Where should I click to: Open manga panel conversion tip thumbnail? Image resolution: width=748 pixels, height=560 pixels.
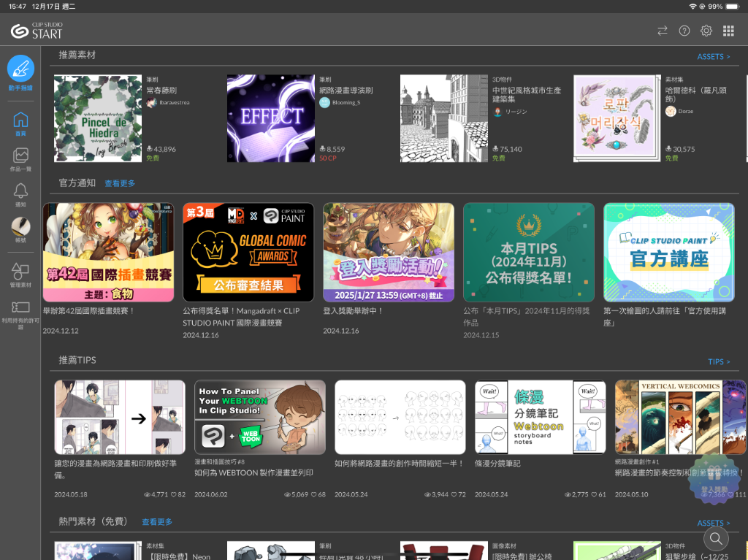point(120,417)
